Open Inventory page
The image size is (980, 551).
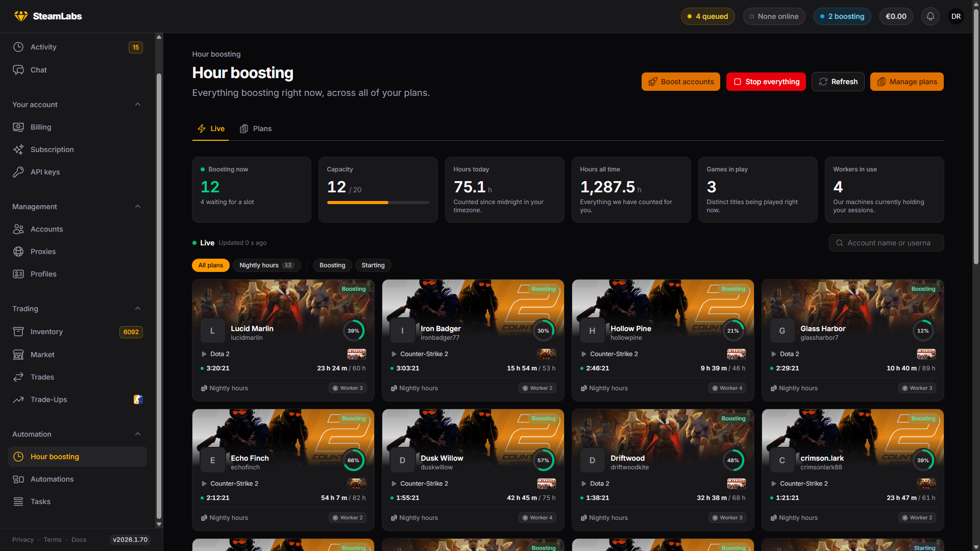tap(78, 332)
